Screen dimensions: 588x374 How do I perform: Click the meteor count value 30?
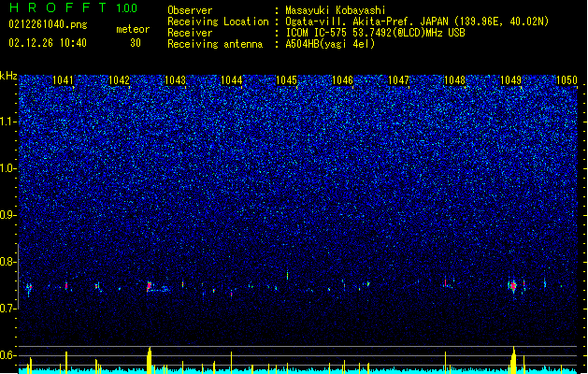click(136, 43)
